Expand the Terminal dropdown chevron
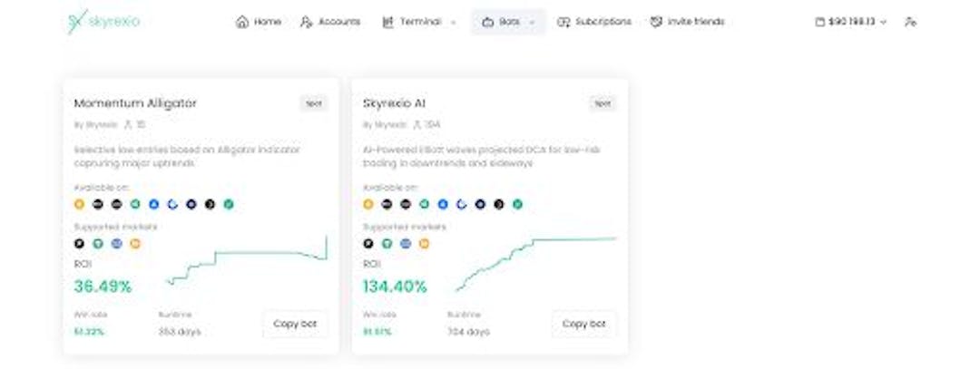The image size is (980, 369). tap(453, 23)
